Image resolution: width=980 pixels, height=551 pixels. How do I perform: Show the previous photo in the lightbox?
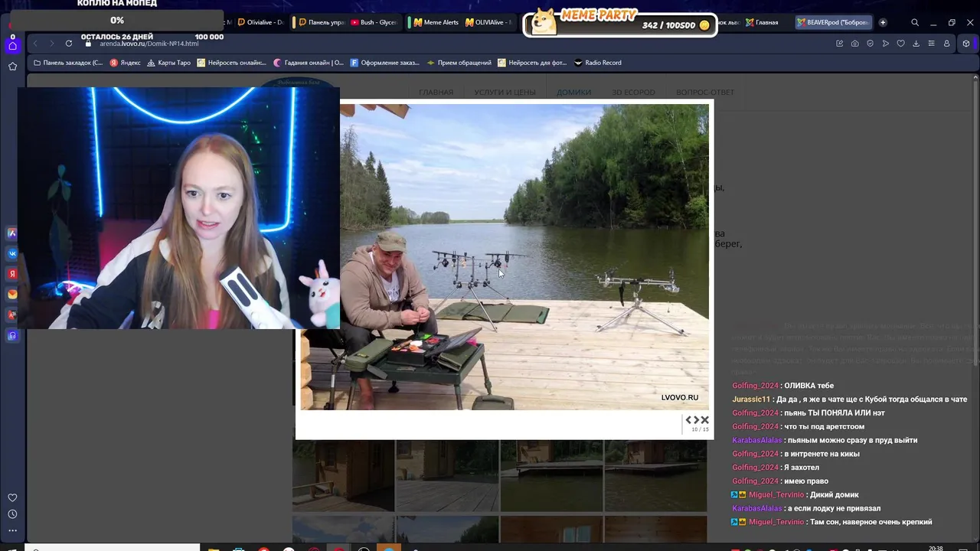[688, 420]
